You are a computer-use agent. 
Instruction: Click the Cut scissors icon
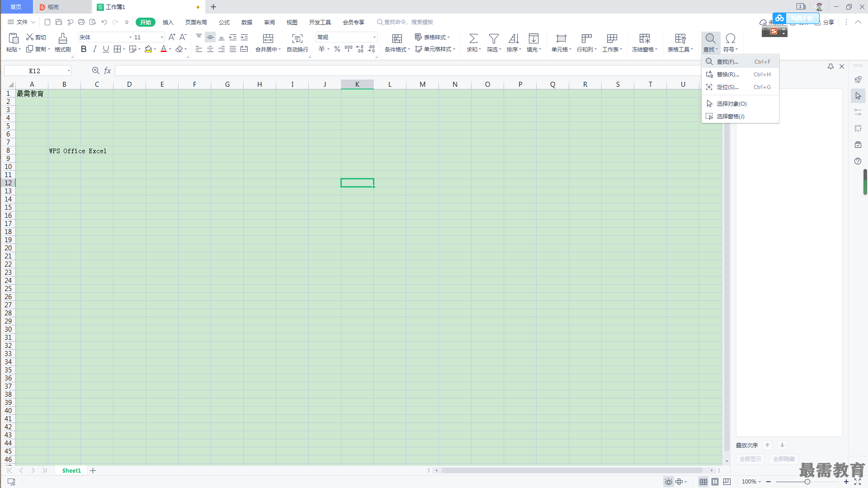(30, 37)
